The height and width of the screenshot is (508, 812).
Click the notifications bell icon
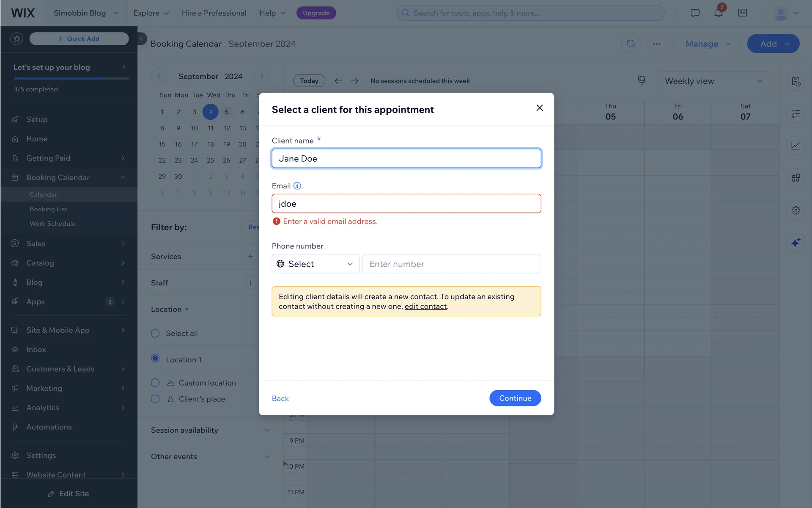(718, 13)
